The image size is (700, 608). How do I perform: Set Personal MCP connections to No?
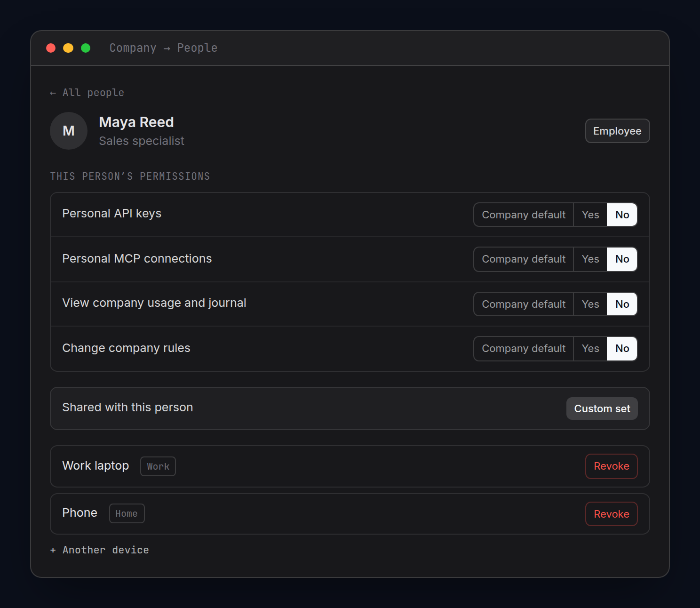[x=622, y=259]
